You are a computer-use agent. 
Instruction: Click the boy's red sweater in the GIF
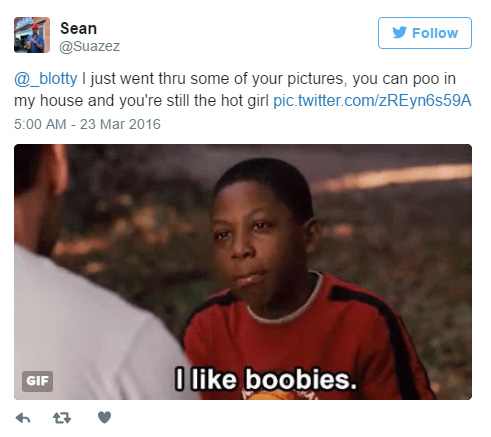[x=310, y=340]
